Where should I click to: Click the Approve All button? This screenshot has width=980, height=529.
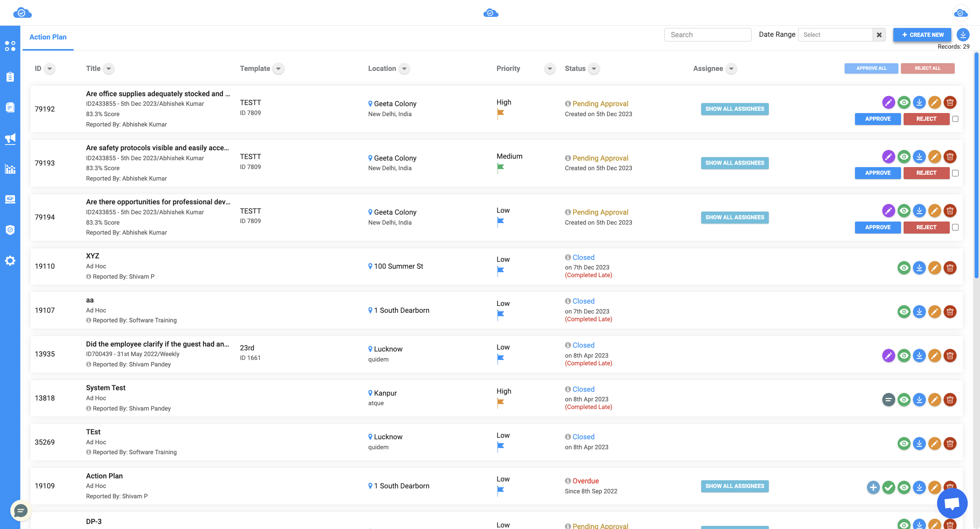(x=871, y=68)
